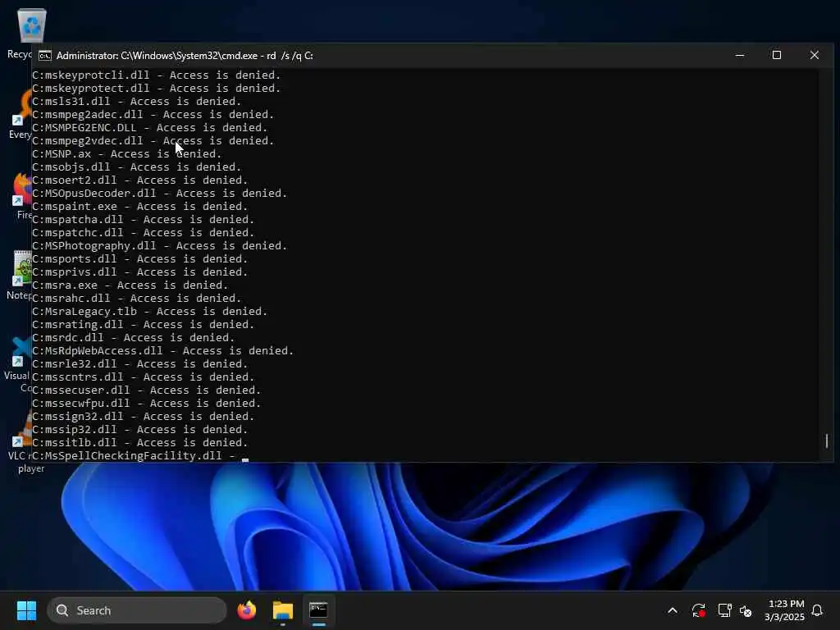Open File Explorer from the taskbar
The width and height of the screenshot is (840, 630).
point(282,610)
